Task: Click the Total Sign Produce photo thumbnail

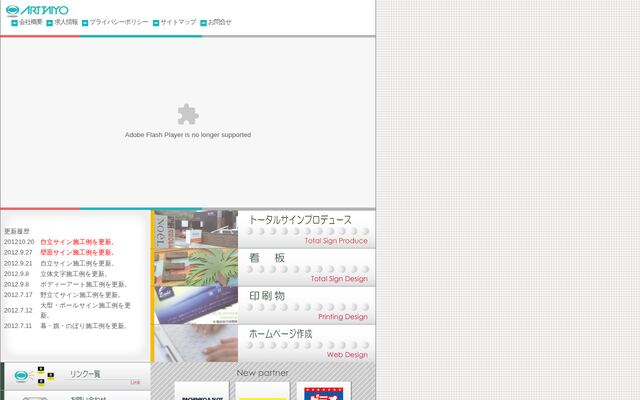Action: [x=196, y=229]
